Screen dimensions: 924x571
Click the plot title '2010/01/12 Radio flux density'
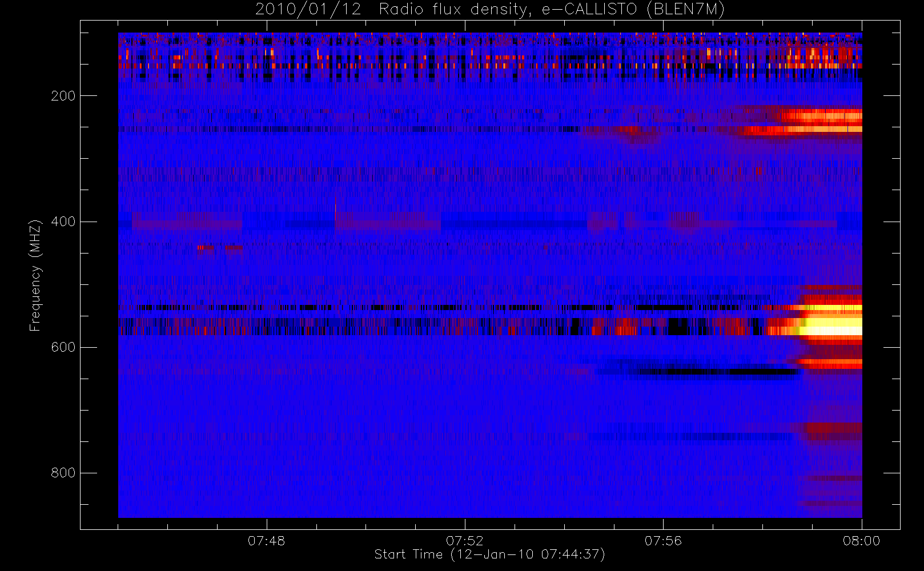click(x=490, y=10)
